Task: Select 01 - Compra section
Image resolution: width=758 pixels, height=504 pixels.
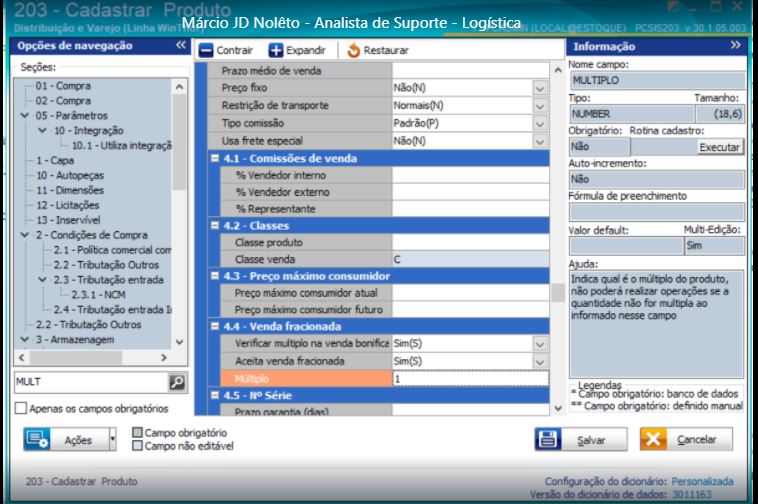Action: [x=63, y=86]
